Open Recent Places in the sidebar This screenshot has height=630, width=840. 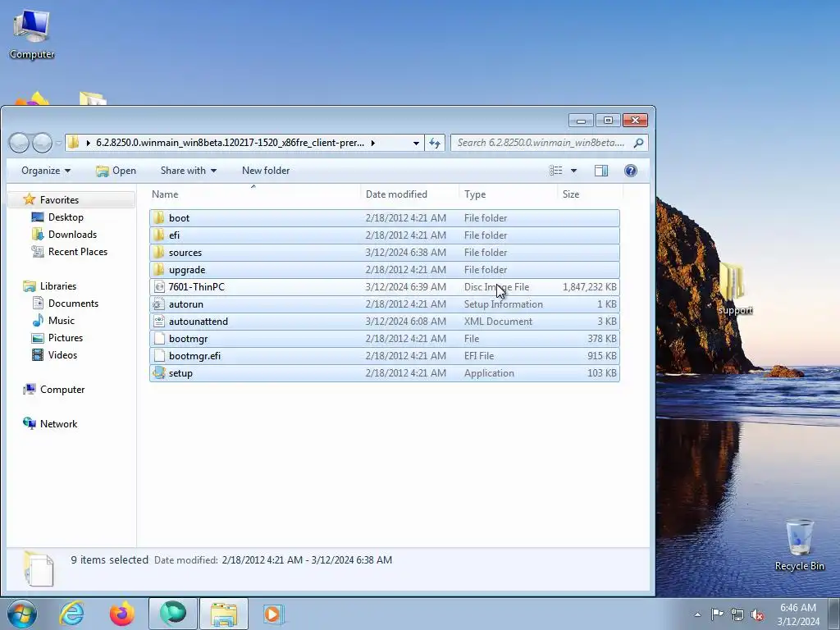tap(78, 251)
